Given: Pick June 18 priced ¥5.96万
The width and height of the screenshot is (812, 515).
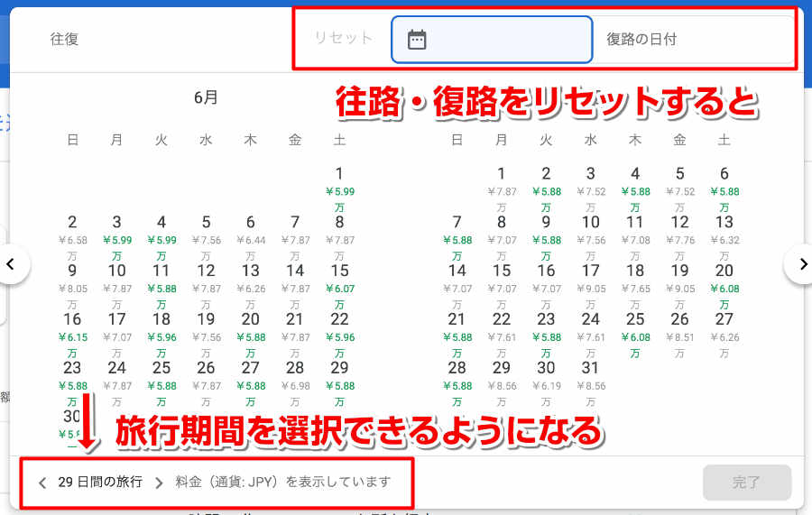Looking at the screenshot, I should (161, 335).
